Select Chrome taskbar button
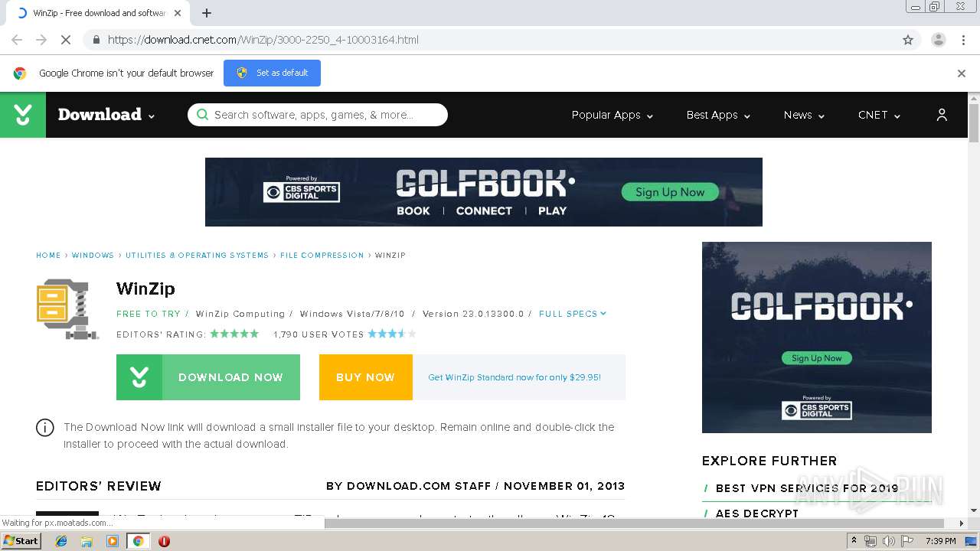Viewport: 980px width, 551px height. point(138,541)
